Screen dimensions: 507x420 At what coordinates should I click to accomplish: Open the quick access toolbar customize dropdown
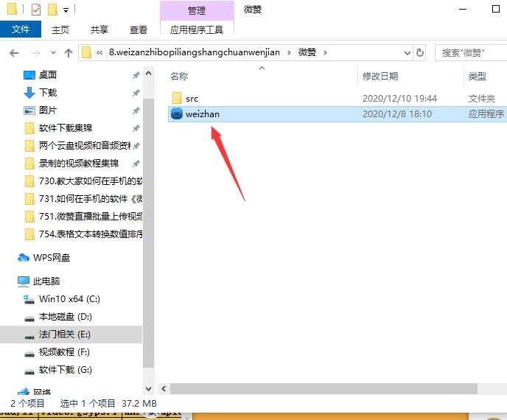pyautogui.click(x=66, y=10)
